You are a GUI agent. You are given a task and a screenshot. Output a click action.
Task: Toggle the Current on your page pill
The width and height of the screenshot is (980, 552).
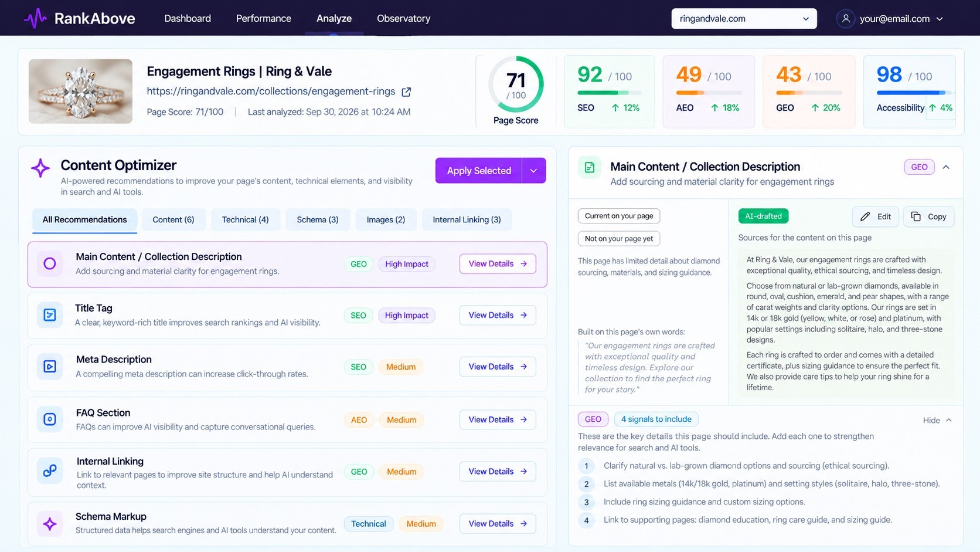[619, 216]
